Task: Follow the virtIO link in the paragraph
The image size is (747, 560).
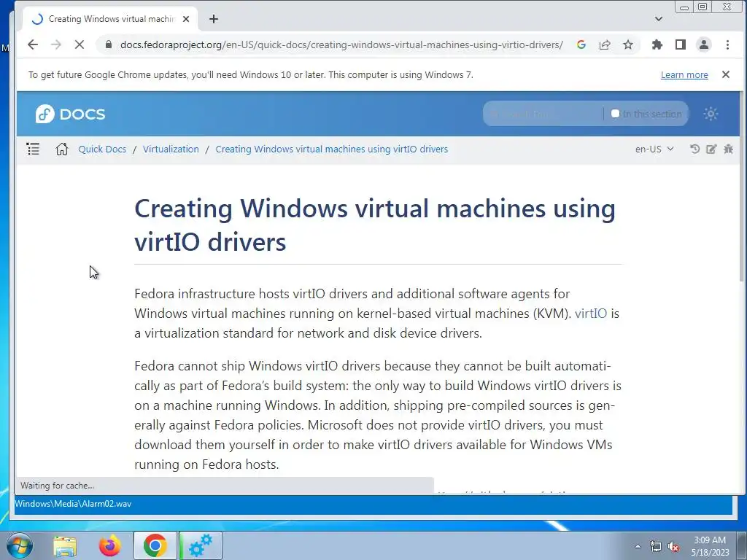Action: [x=591, y=314]
